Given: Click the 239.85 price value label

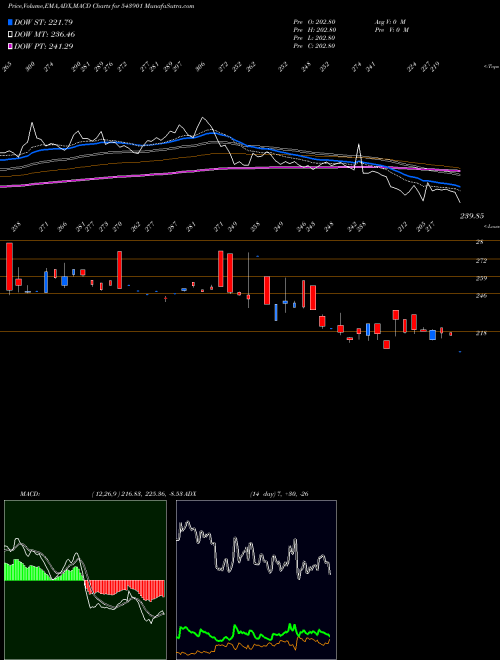Looking at the screenshot, I should coord(472,216).
